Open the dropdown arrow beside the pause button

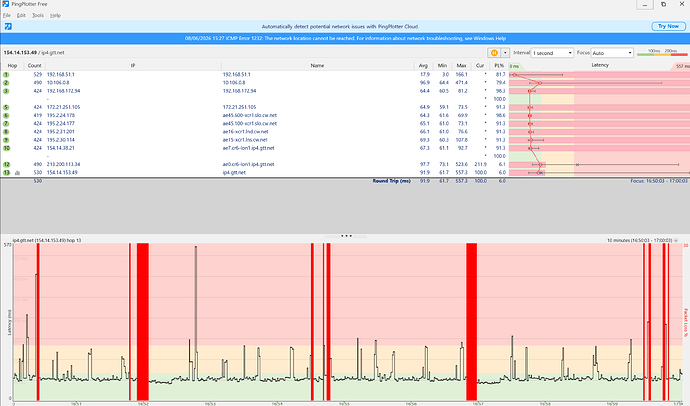tap(505, 53)
